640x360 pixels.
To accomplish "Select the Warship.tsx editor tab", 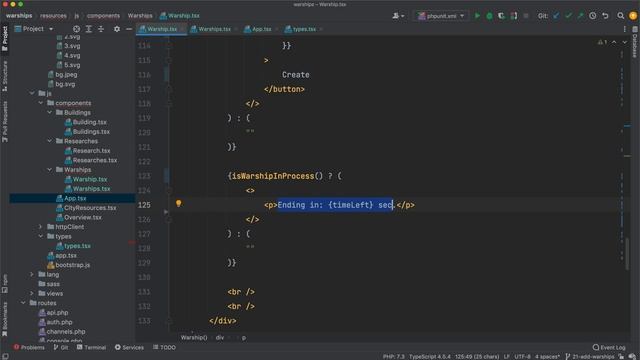I will tap(162, 29).
